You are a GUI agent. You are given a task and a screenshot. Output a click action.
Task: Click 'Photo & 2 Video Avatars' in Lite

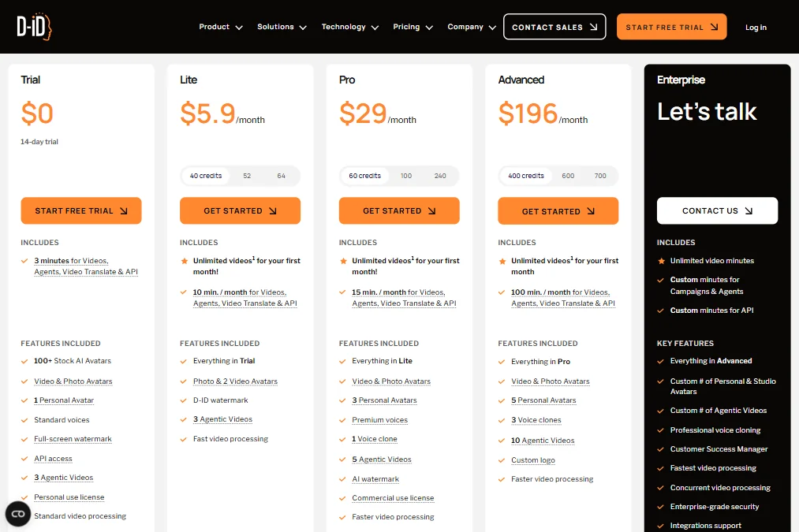[235, 381]
